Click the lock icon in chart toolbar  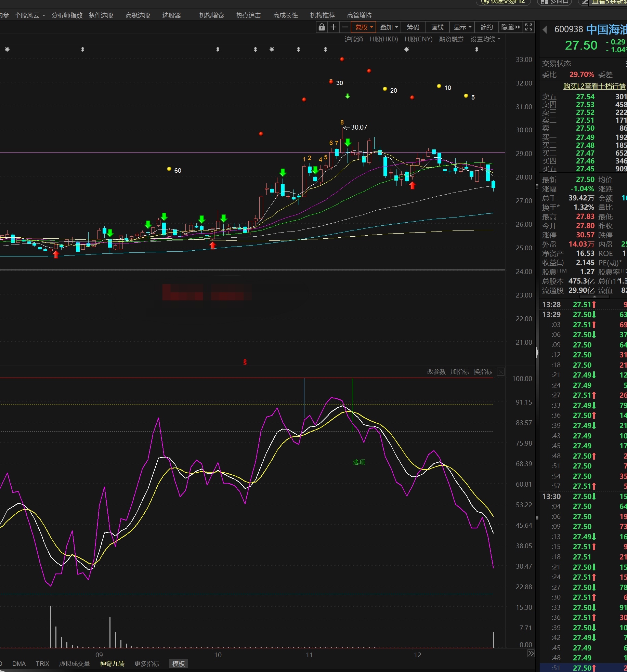(322, 27)
